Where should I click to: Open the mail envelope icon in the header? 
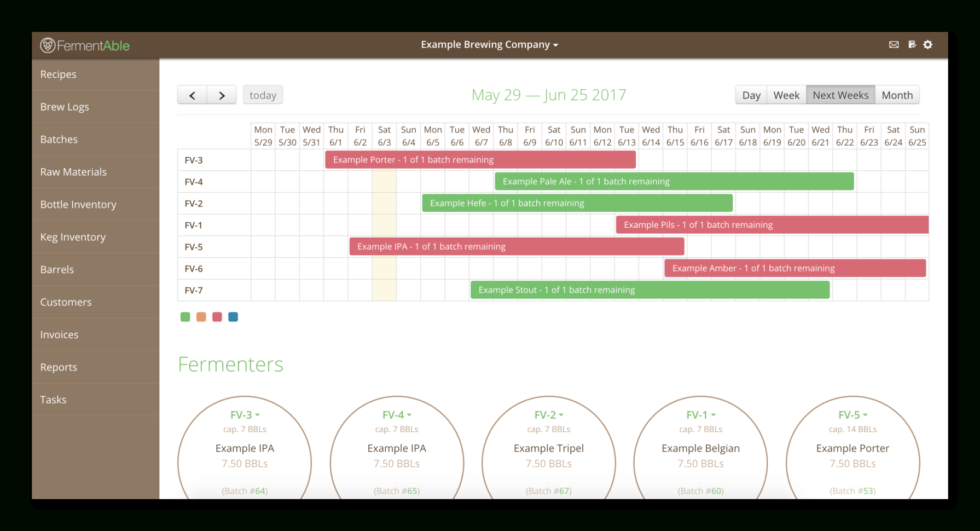pos(894,44)
